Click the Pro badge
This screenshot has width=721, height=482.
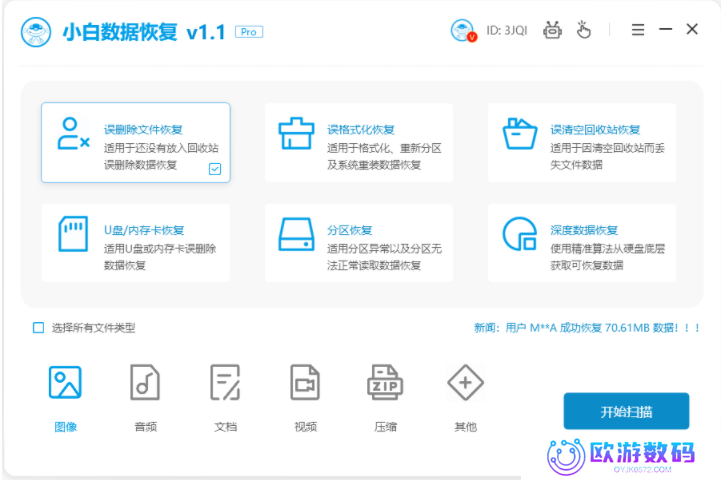(x=249, y=32)
